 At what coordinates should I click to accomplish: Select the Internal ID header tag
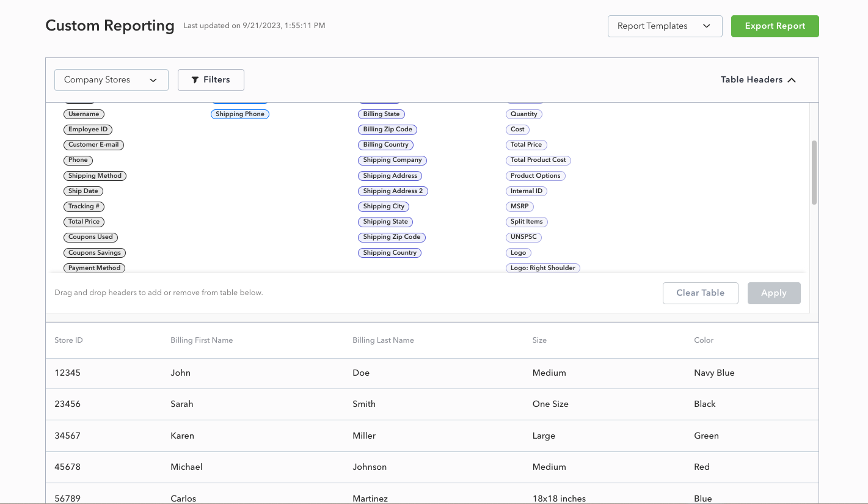click(526, 191)
